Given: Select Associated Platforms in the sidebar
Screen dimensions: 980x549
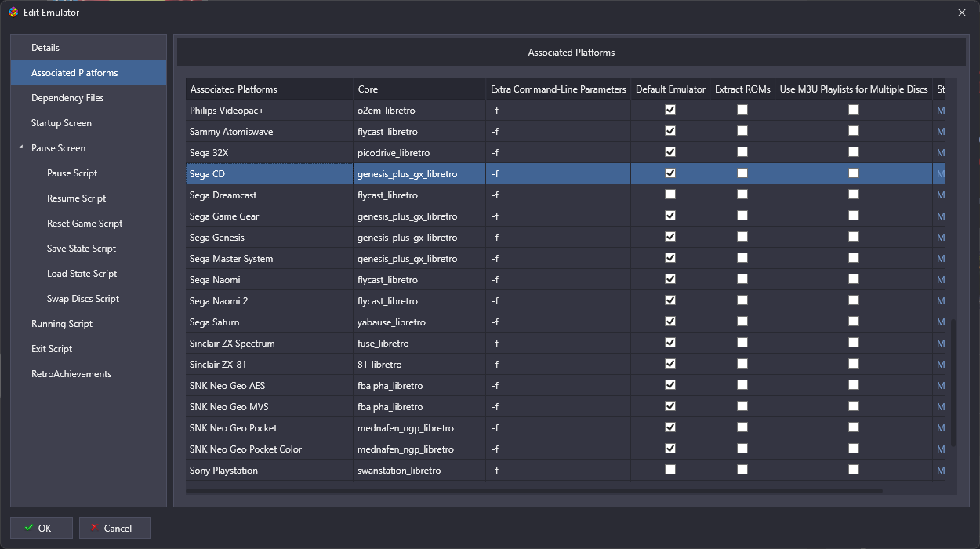Looking at the screenshot, I should pyautogui.click(x=89, y=73).
